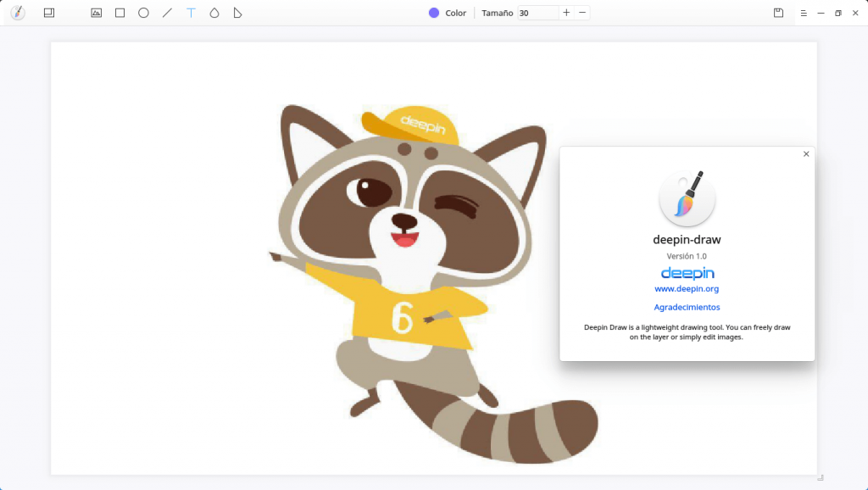Click the Tamaño label

497,13
